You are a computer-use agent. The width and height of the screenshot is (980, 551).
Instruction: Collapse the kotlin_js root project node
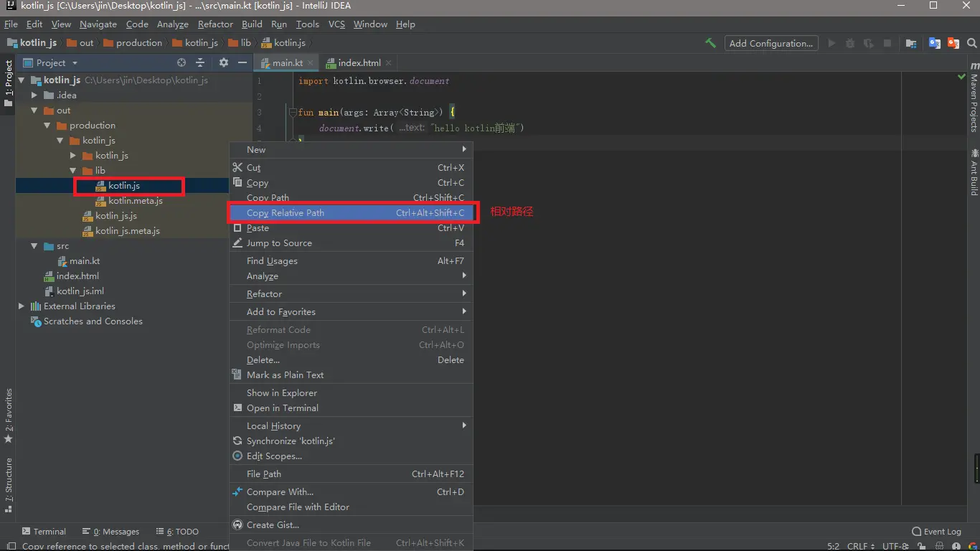(x=22, y=80)
